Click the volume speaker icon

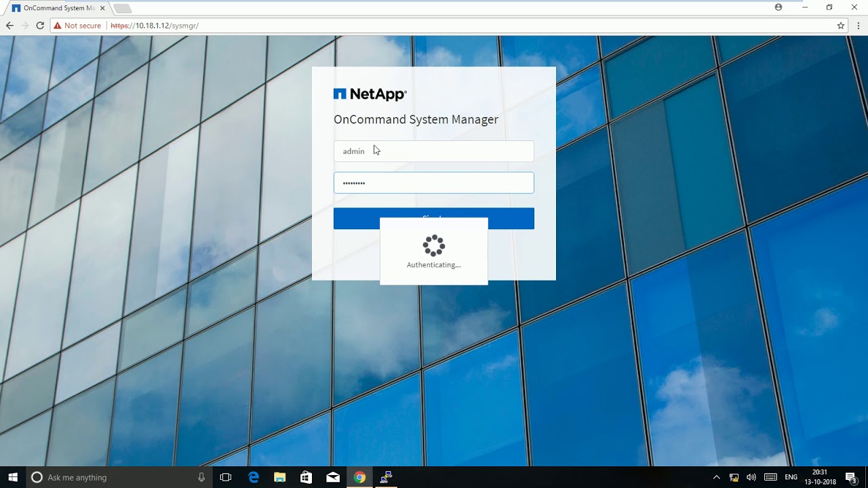click(751, 477)
